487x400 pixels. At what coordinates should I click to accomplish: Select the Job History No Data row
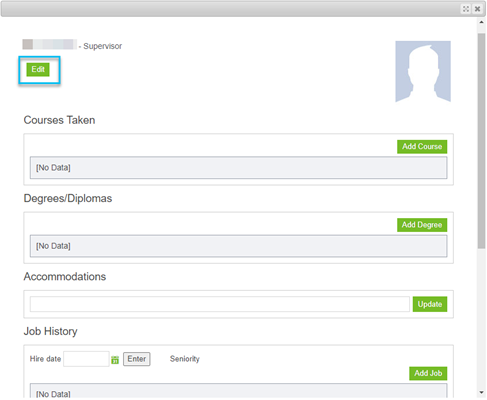[x=238, y=392]
